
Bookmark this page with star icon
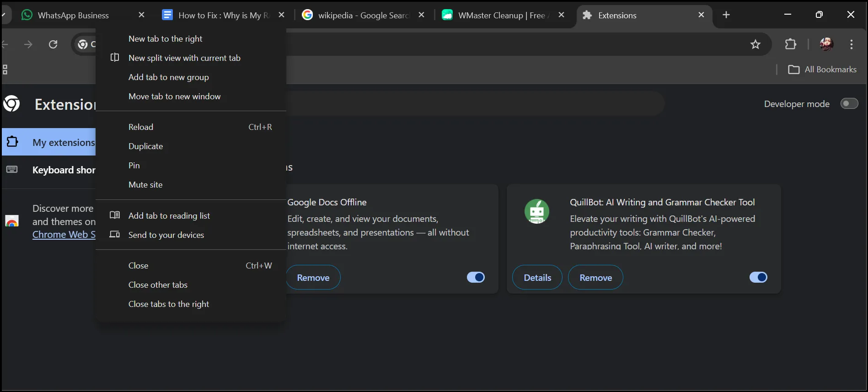coord(755,44)
